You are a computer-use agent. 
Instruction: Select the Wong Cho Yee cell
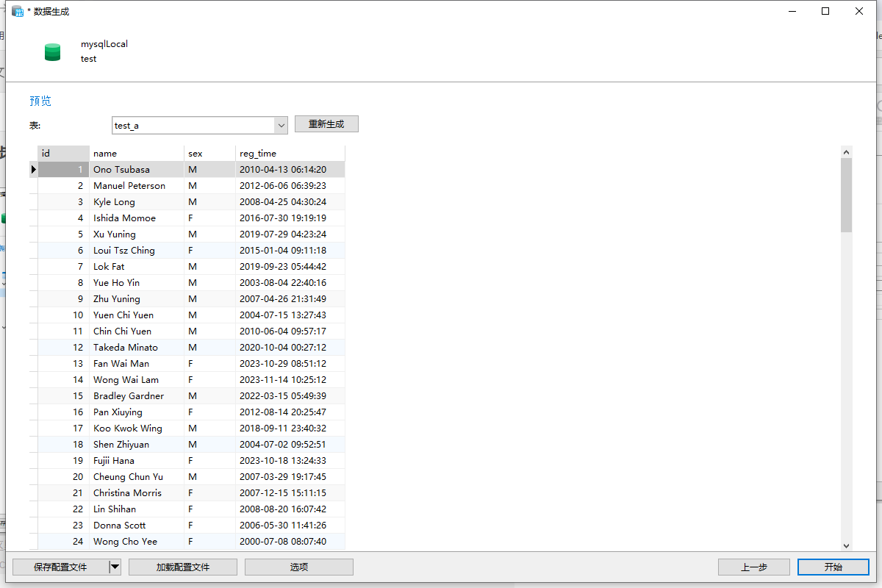(x=137, y=541)
